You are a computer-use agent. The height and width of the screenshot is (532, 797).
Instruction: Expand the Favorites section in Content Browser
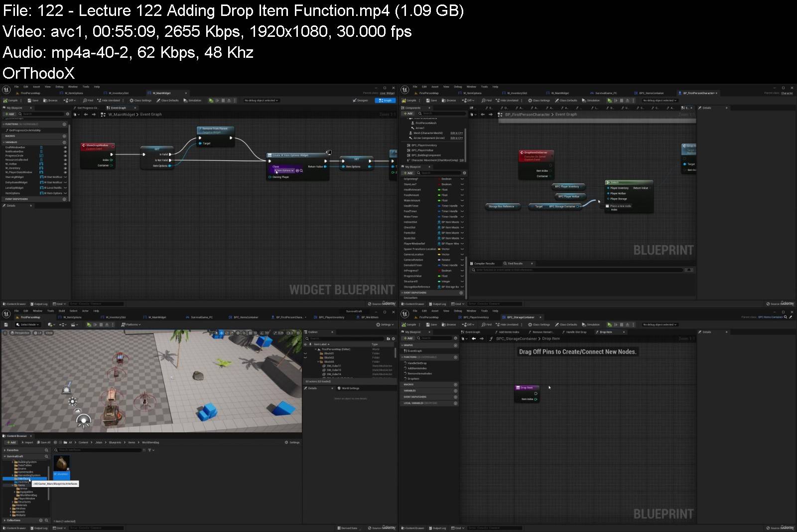pyautogui.click(x=5, y=450)
